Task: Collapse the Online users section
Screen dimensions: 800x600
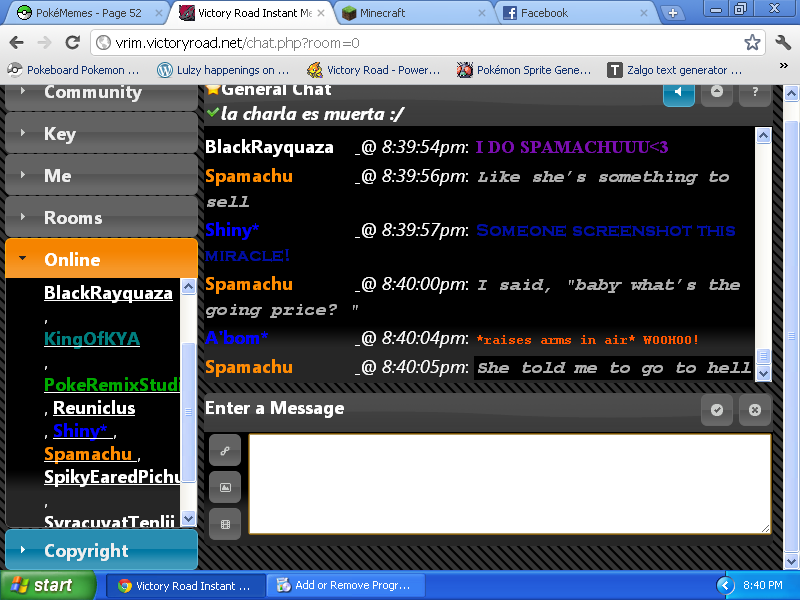Action: point(100,259)
